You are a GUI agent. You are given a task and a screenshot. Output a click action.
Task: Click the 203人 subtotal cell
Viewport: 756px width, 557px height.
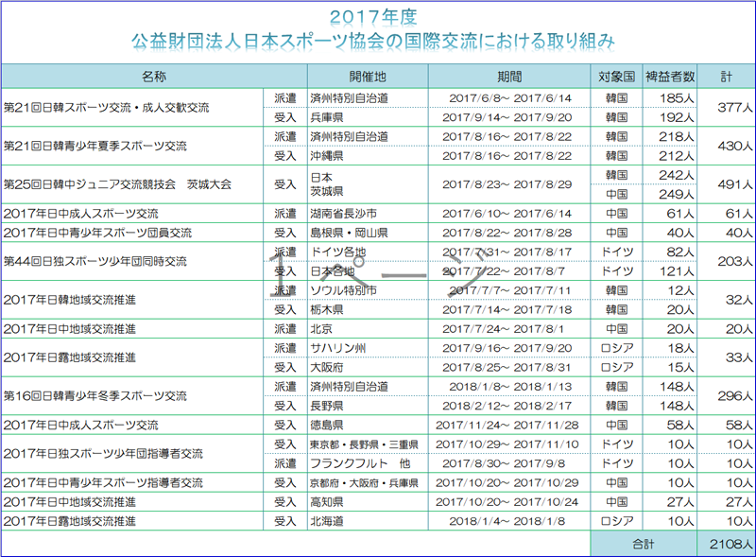click(x=726, y=262)
